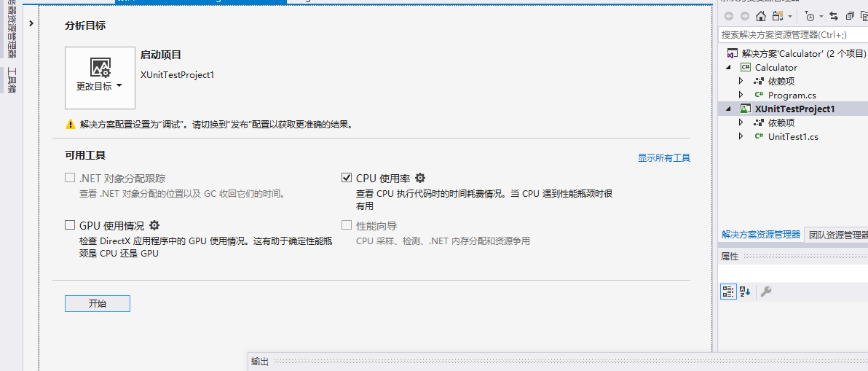
Task: Uncheck the CPU 使用率 checkbox
Action: click(347, 178)
